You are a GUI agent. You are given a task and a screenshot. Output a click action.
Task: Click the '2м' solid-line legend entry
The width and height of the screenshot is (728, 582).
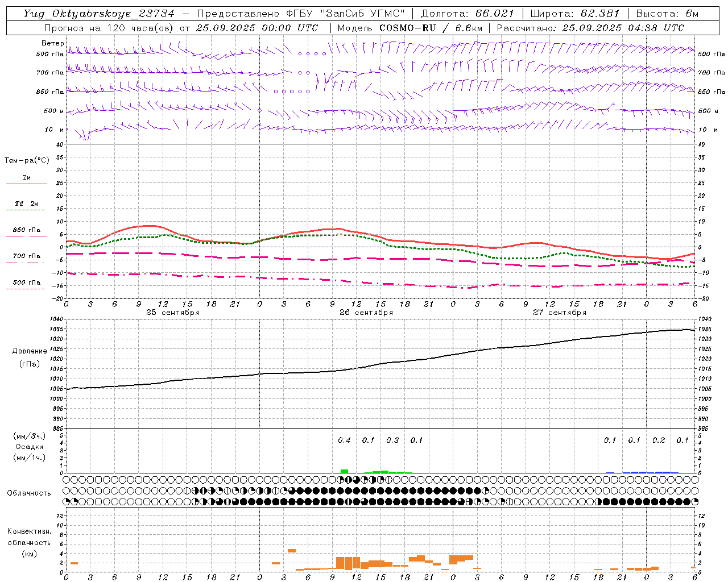(x=26, y=178)
